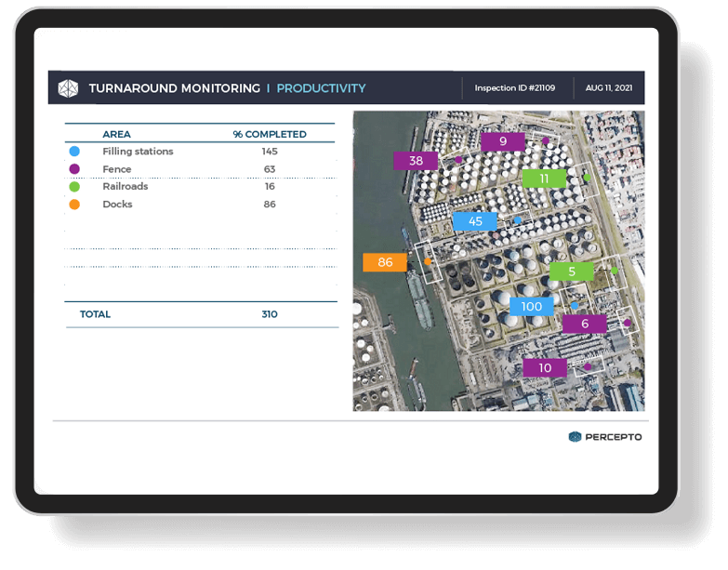Viewport: 728px width, 570px height.
Task: Click the orange dot at the docks on map
Action: tap(428, 262)
